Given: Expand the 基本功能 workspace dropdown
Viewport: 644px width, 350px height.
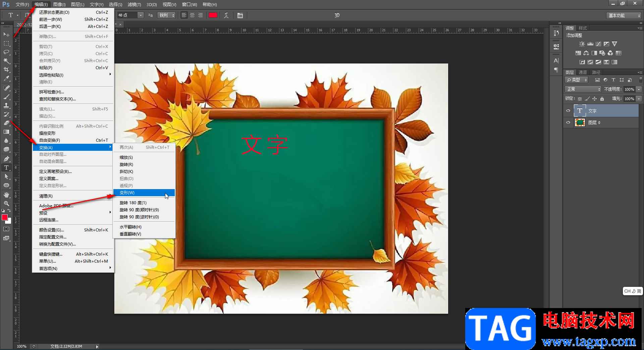Looking at the screenshot, I should tap(624, 16).
